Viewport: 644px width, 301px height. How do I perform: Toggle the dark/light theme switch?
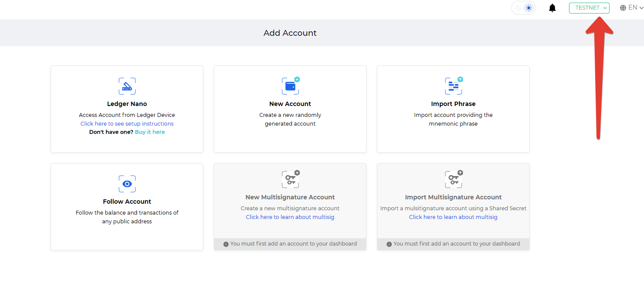(x=524, y=8)
